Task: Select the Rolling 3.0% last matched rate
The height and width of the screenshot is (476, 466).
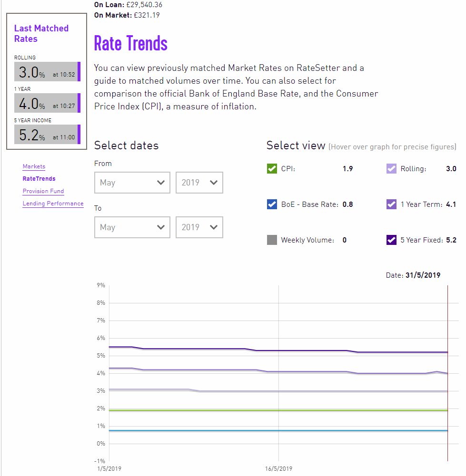Action: pos(48,72)
